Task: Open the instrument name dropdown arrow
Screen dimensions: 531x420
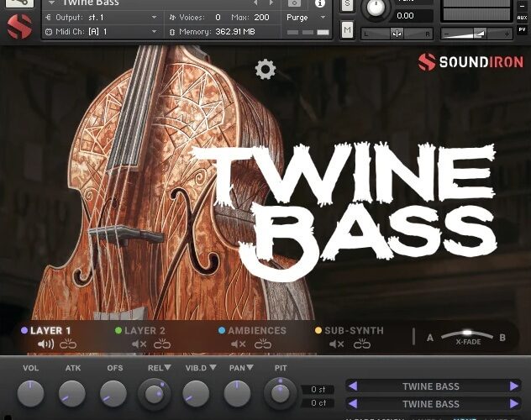Action: (51, 3)
